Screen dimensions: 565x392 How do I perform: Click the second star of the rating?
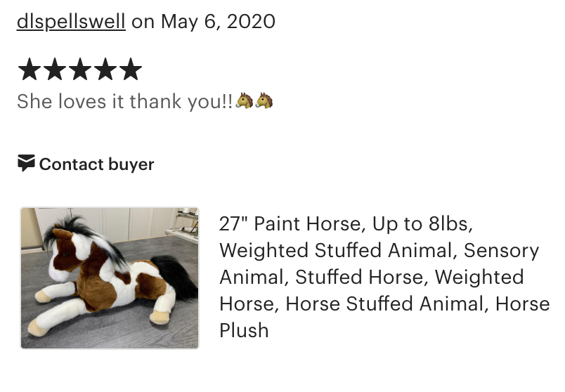54,70
